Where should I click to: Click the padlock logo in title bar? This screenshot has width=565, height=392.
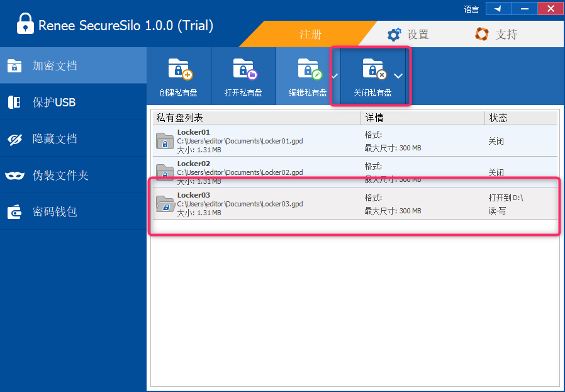25,23
